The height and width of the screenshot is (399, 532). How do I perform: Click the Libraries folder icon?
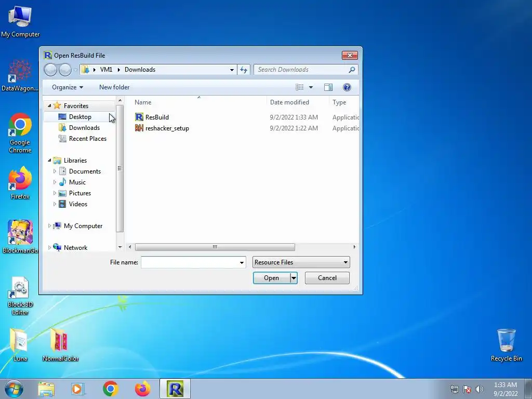coord(57,160)
